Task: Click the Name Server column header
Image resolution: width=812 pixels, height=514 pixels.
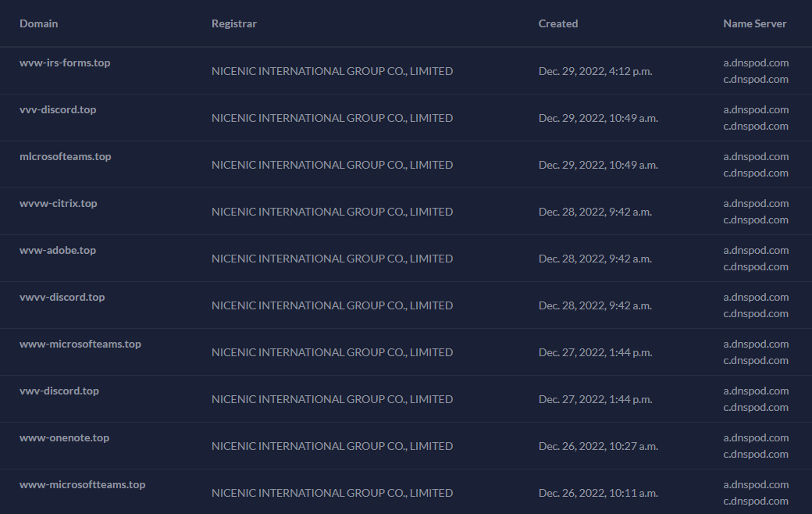Action: [754, 24]
